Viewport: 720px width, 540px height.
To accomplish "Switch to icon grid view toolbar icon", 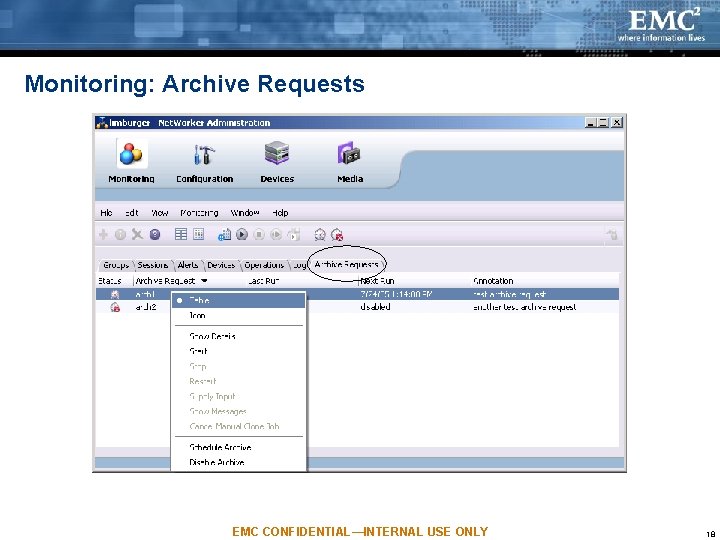I will point(198,234).
